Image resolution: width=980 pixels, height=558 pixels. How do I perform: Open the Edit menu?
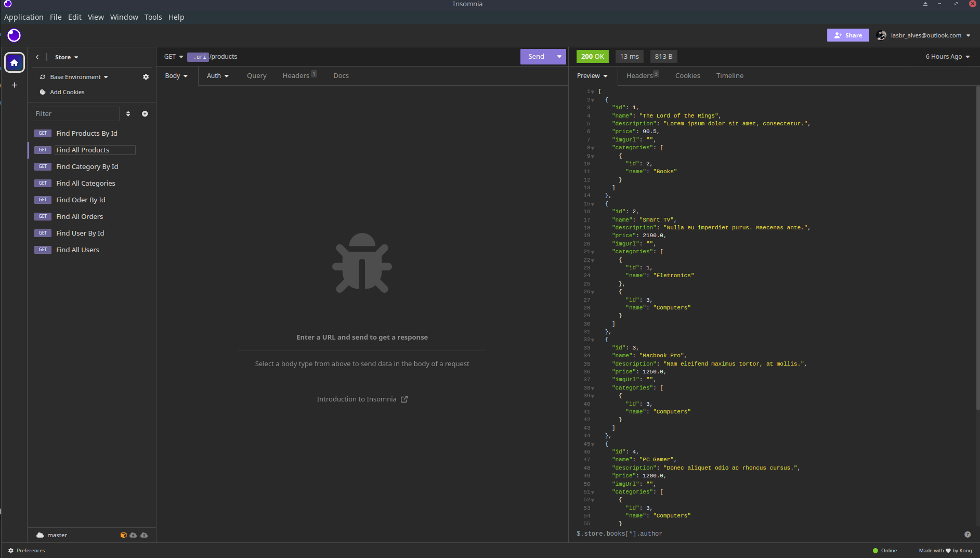click(75, 17)
